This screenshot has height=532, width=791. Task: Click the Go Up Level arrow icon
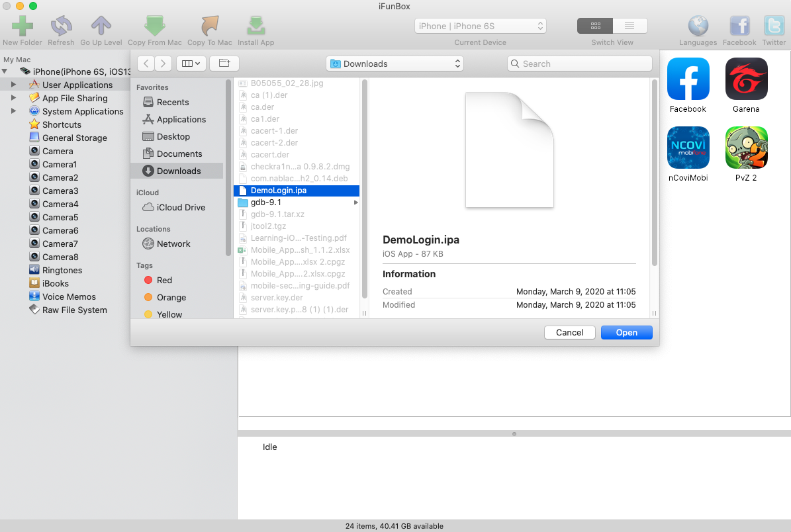[x=101, y=25]
